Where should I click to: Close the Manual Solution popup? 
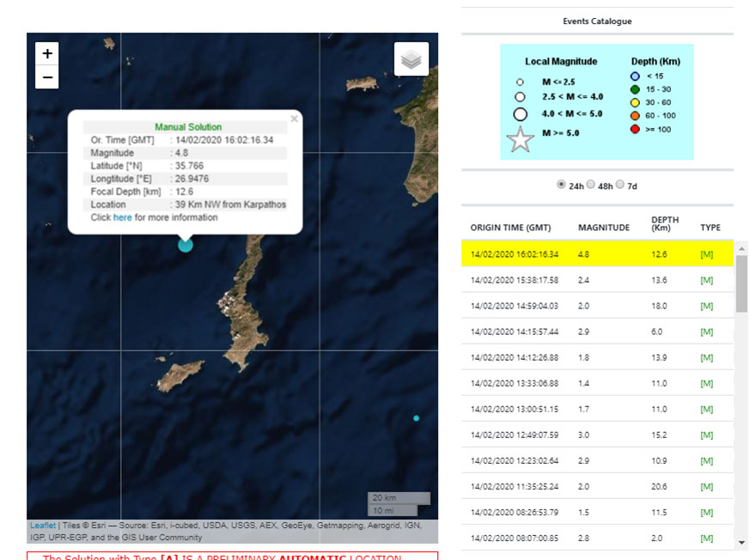click(294, 119)
